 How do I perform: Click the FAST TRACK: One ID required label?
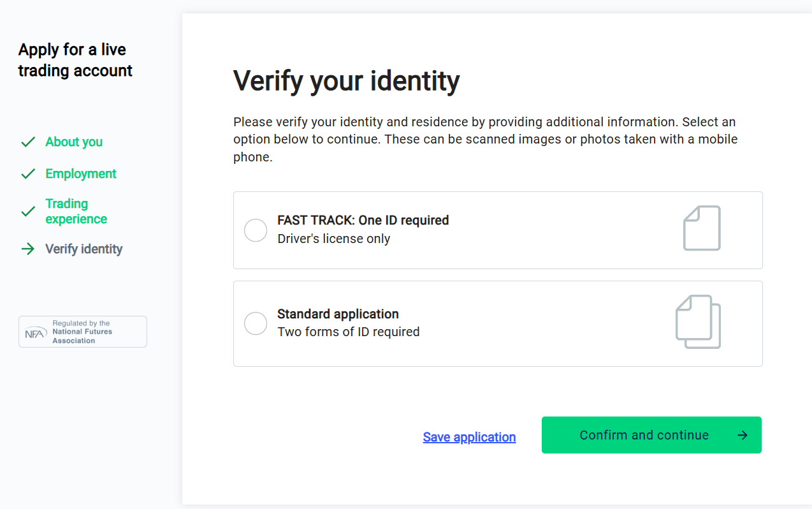tap(363, 220)
